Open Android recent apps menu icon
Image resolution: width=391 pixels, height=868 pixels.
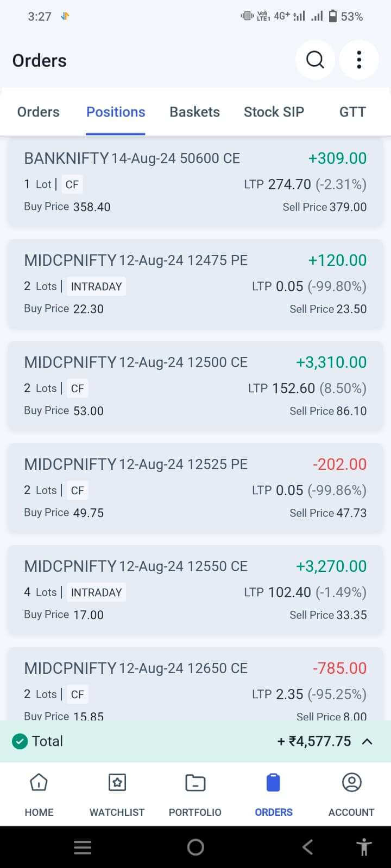click(x=83, y=847)
